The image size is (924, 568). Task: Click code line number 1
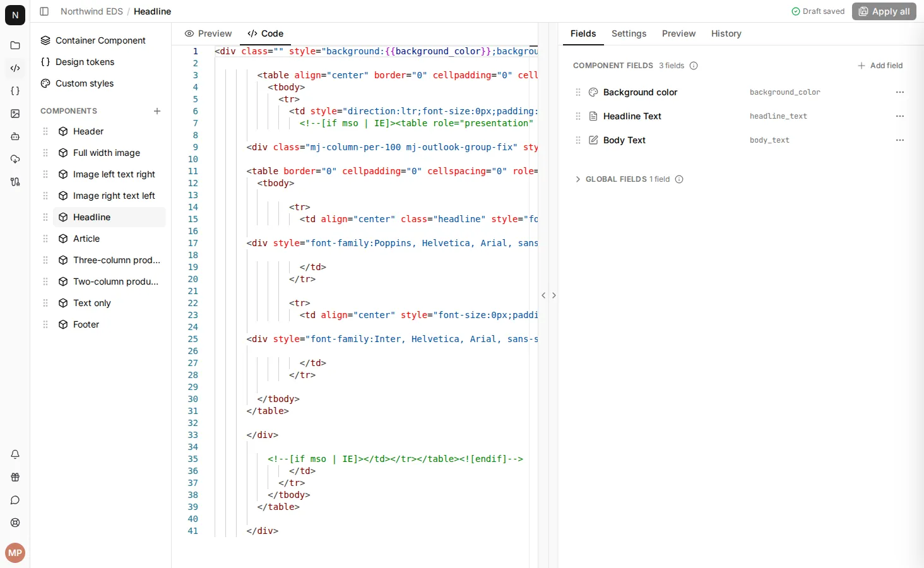[x=195, y=51]
